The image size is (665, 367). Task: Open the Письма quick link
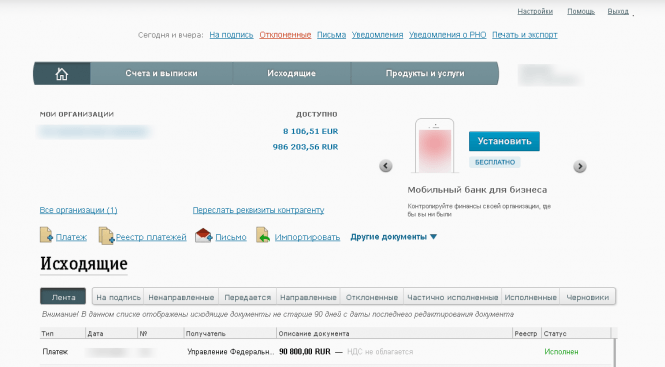click(331, 35)
